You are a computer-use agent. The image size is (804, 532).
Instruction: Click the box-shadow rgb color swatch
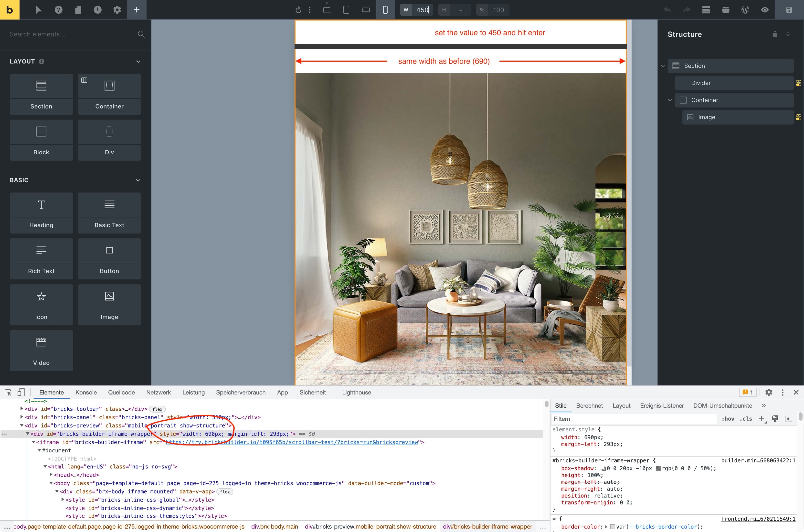click(658, 468)
